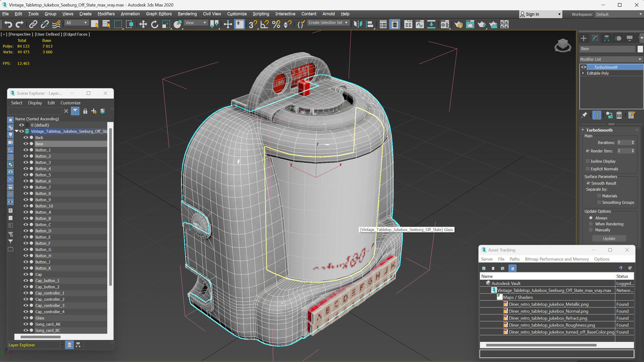Toggle TurboSmooth modifier eye icon

point(583,67)
